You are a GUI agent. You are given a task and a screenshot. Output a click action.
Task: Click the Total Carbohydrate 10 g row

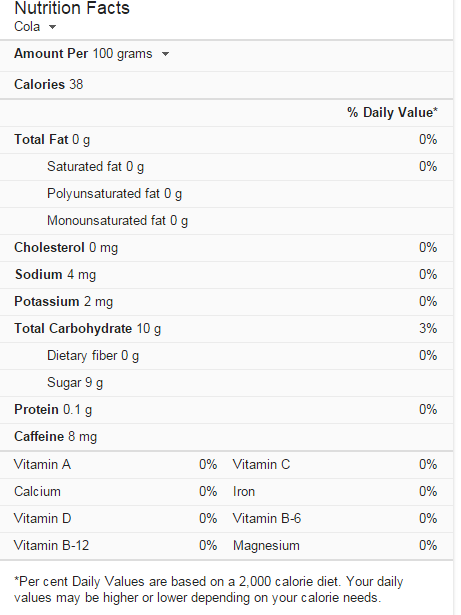[226, 329]
